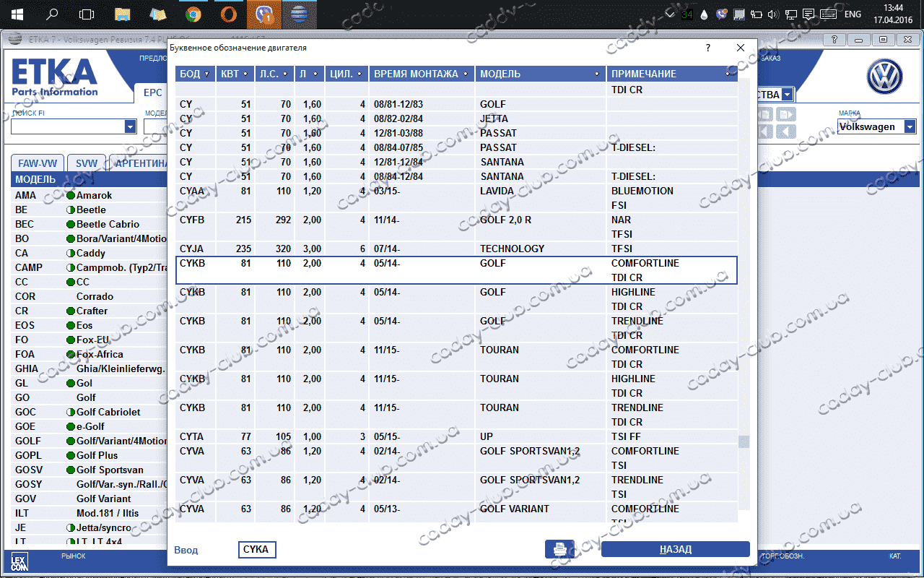Sort by the КВТ column header
Screen dimensions: 924x578
click(x=234, y=74)
